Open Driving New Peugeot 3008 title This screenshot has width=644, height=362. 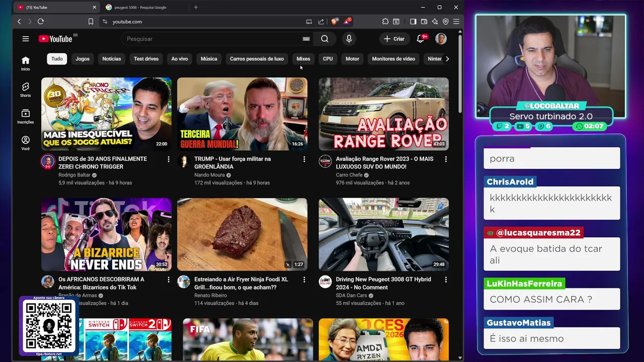click(x=383, y=283)
